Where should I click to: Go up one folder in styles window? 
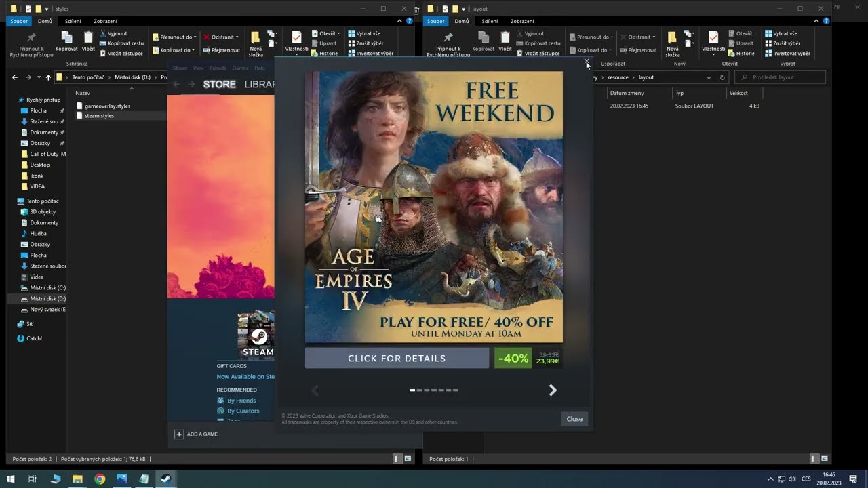pos(48,77)
